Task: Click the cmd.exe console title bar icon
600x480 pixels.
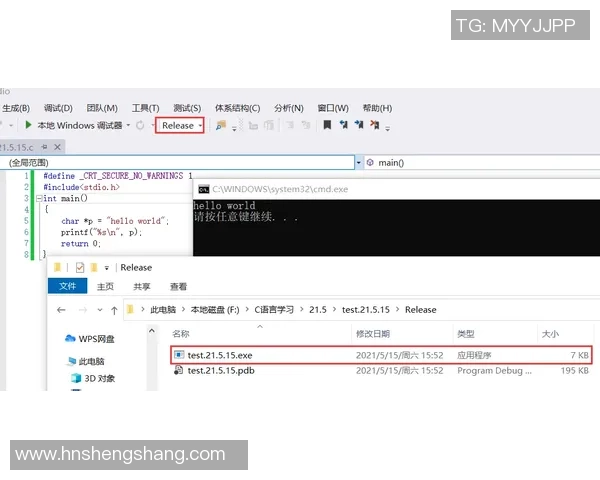Action: click(x=204, y=189)
